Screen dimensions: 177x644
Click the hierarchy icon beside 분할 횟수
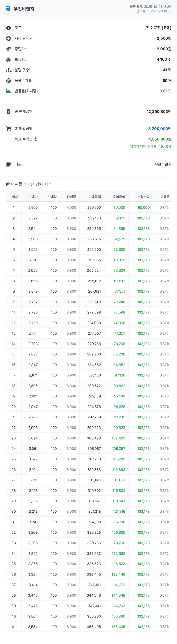point(8,70)
